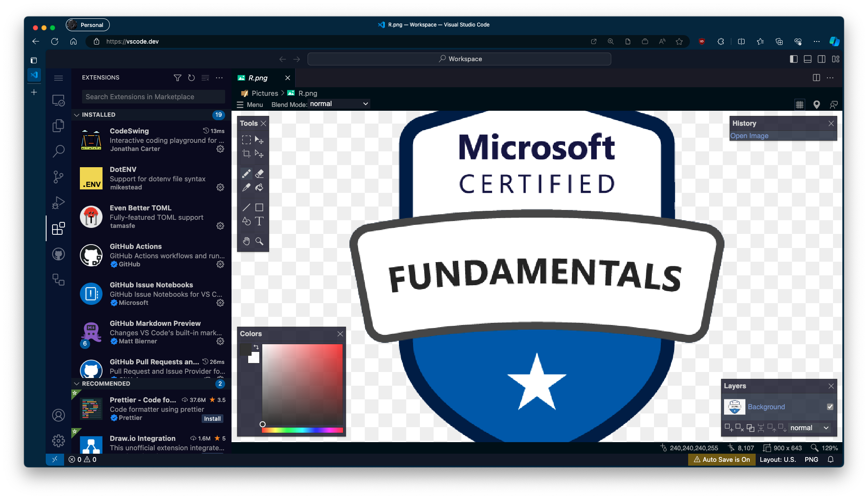Toggle Background layer visibility checkbox
868x499 pixels.
coord(829,407)
